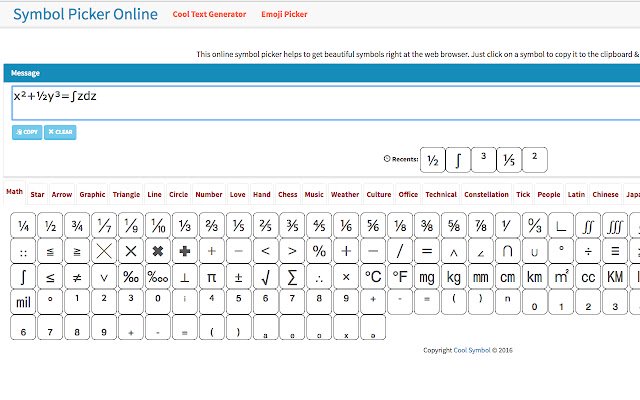Insert the per mille ‰ symbol
Image resolution: width=640 pixels, height=400 pixels.
pos(131,277)
